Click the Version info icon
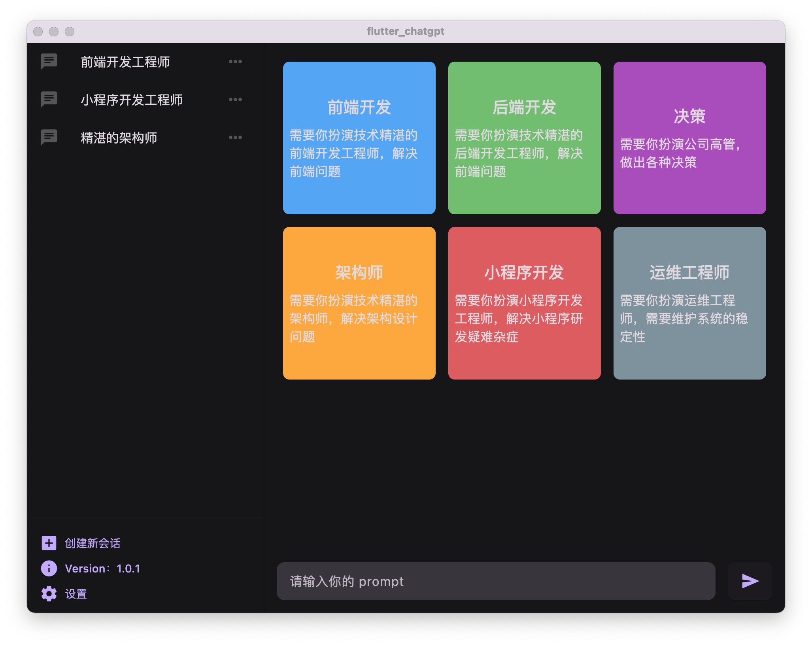The height and width of the screenshot is (646, 812). click(x=49, y=568)
